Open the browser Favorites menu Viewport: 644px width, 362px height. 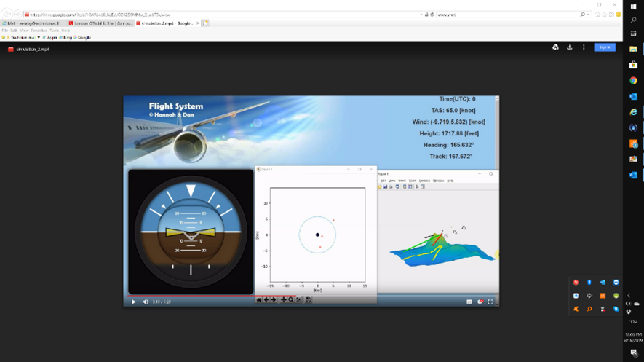point(39,31)
